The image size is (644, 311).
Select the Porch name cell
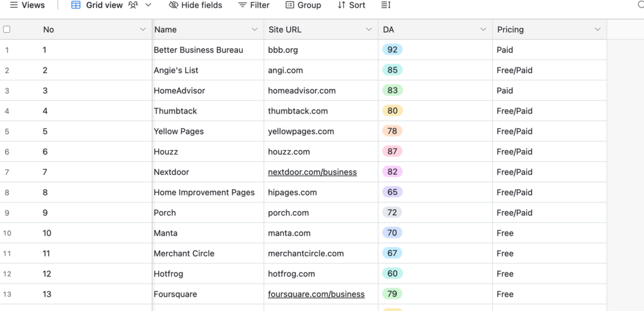tap(208, 213)
